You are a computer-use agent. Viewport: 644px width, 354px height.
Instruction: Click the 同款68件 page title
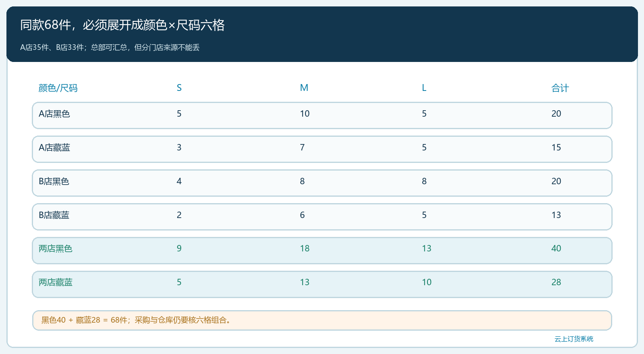122,25
